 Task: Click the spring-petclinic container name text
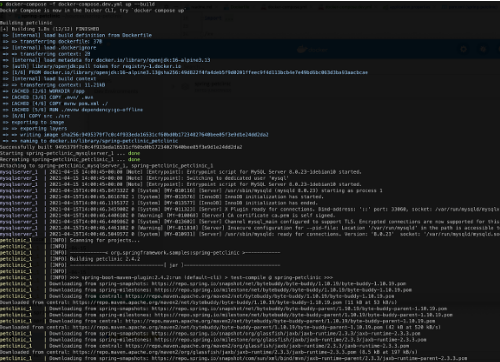coord(212,84)
